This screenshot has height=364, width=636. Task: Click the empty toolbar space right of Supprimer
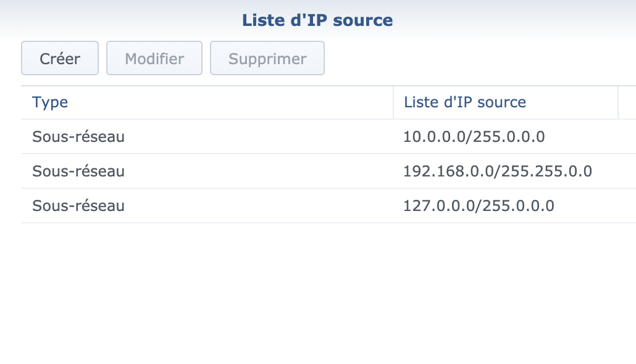coord(475,59)
